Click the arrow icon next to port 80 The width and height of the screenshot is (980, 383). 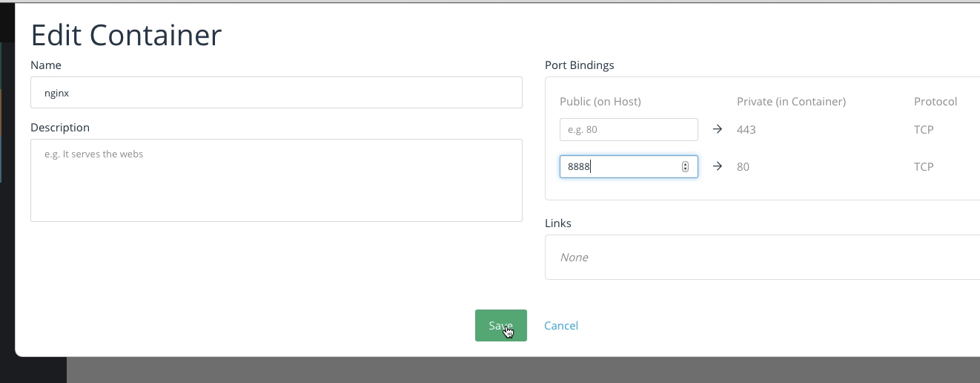717,166
